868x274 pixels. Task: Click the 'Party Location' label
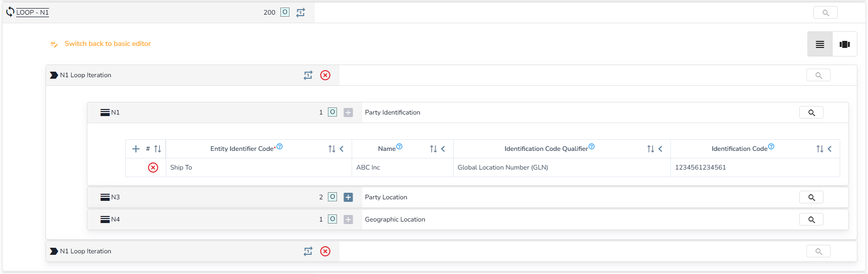(x=386, y=197)
